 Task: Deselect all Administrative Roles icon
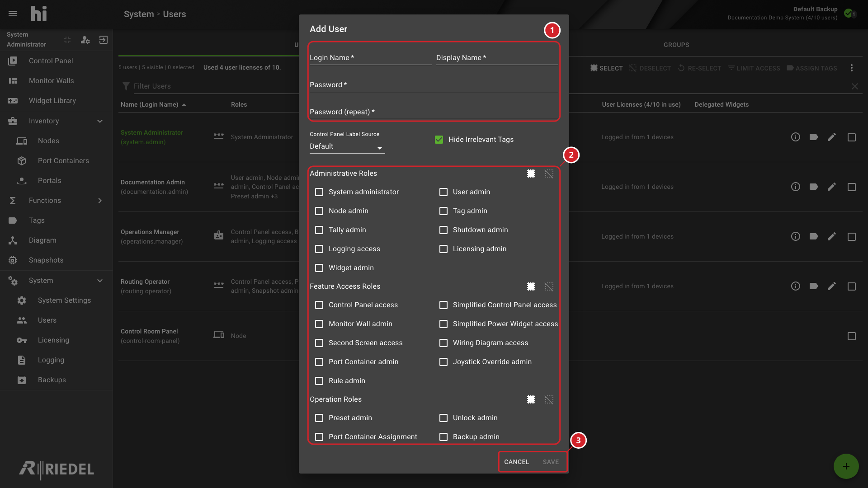(x=549, y=174)
